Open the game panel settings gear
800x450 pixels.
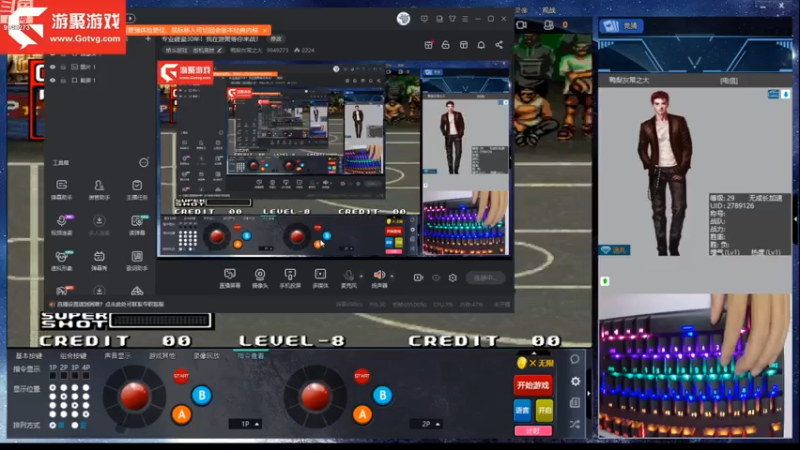(x=576, y=382)
